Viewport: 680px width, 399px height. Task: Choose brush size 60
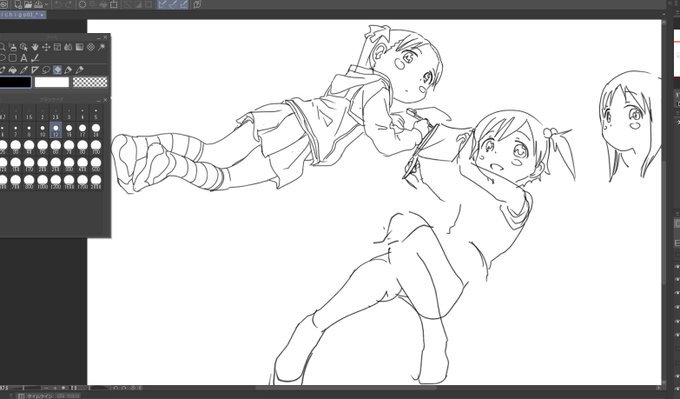click(x=56, y=147)
